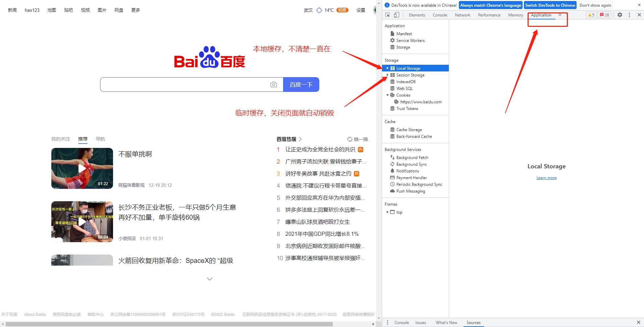644x327 pixels.
Task: Click 百度一下 search button
Action: coord(301,85)
